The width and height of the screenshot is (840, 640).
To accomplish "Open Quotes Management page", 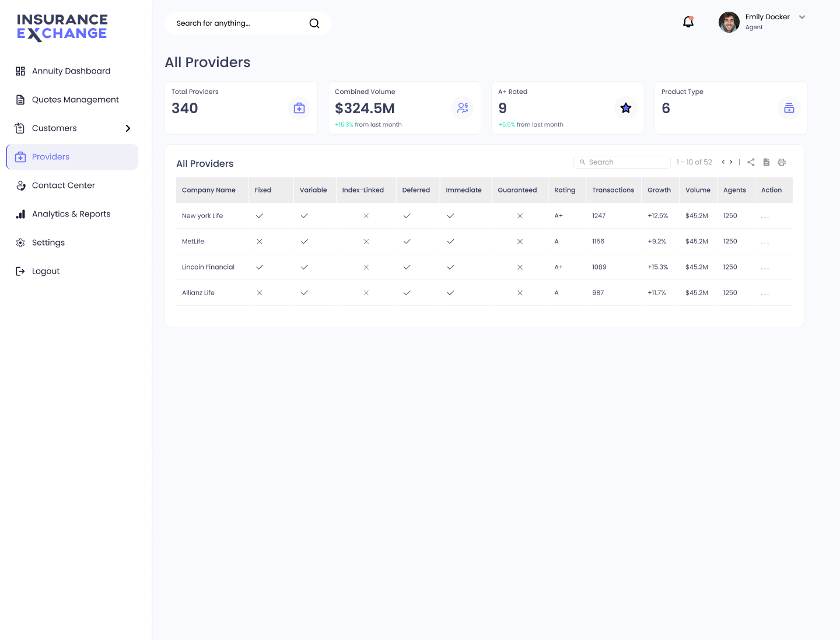I will click(72, 100).
